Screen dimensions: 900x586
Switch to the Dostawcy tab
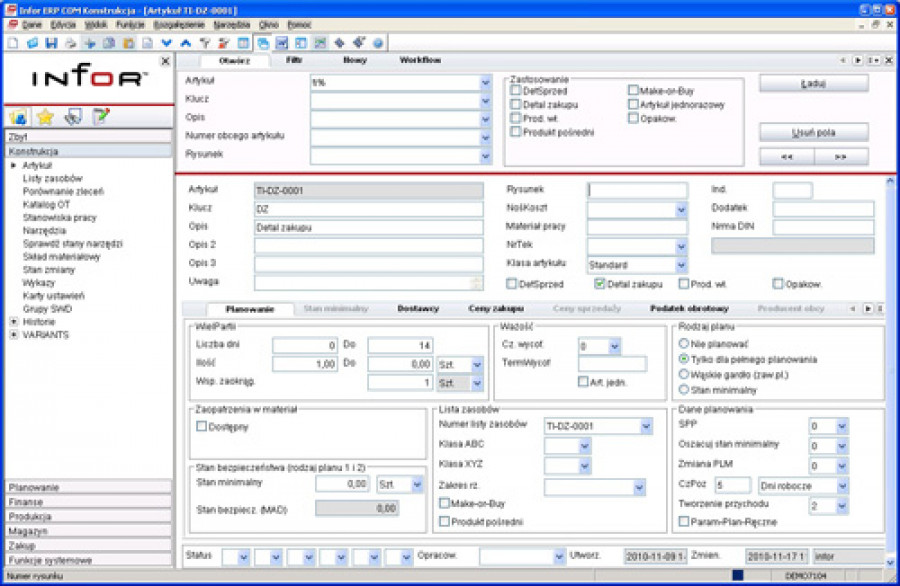418,309
